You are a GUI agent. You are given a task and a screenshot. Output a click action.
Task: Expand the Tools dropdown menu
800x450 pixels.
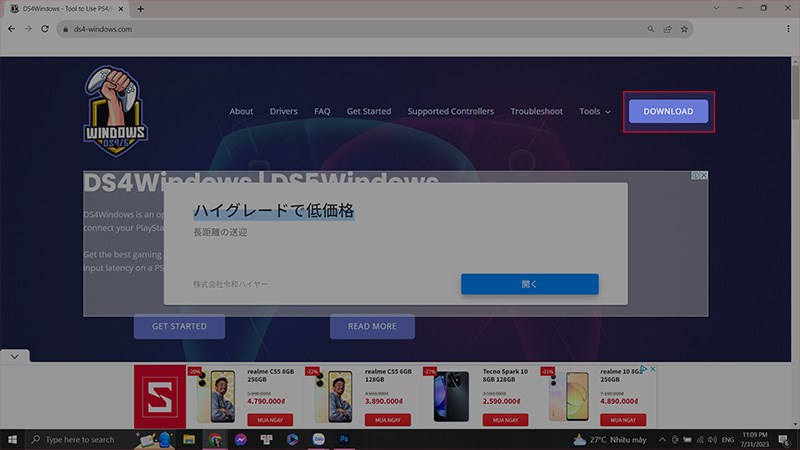pos(594,111)
